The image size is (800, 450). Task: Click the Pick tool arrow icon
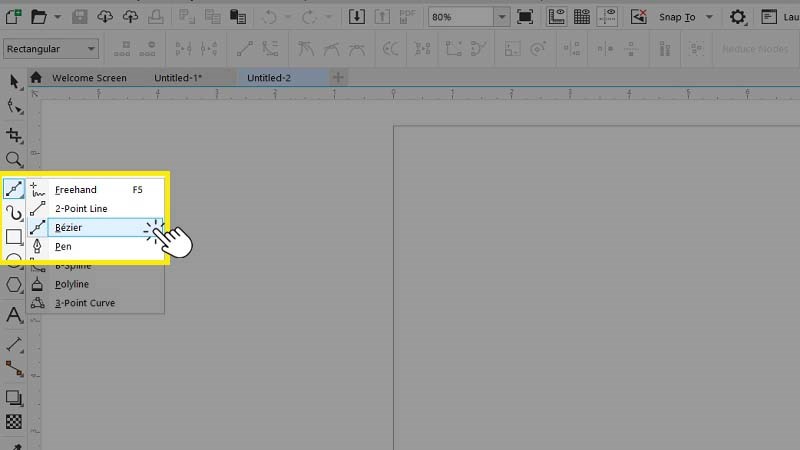14,81
